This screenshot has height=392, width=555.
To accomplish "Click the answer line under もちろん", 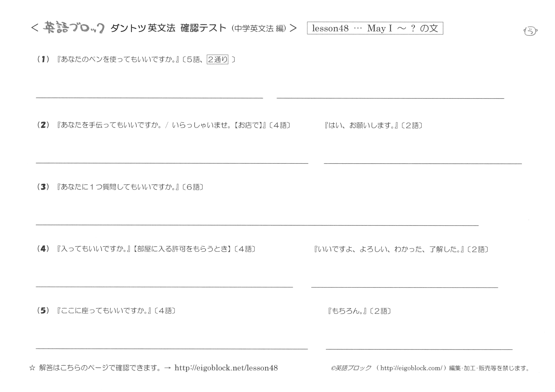I will (419, 349).
